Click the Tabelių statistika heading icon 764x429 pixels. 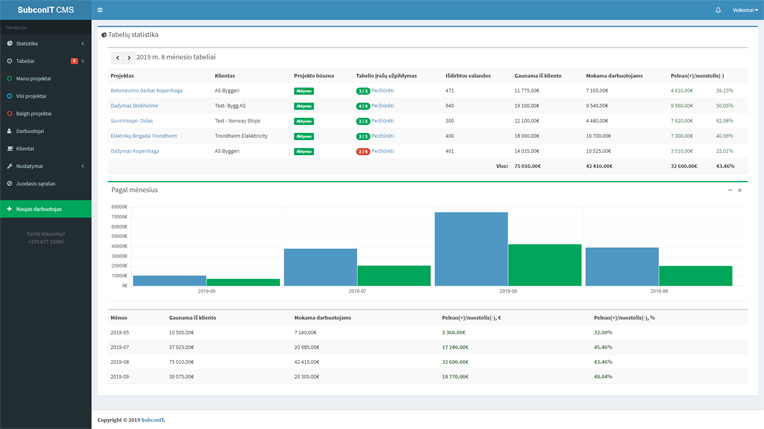[104, 35]
